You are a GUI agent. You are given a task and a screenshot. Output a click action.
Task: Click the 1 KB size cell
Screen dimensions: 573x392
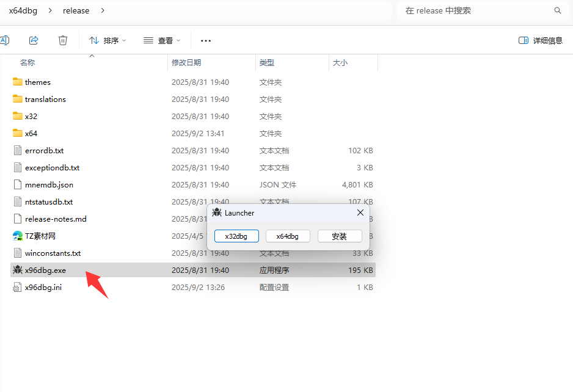(365, 288)
